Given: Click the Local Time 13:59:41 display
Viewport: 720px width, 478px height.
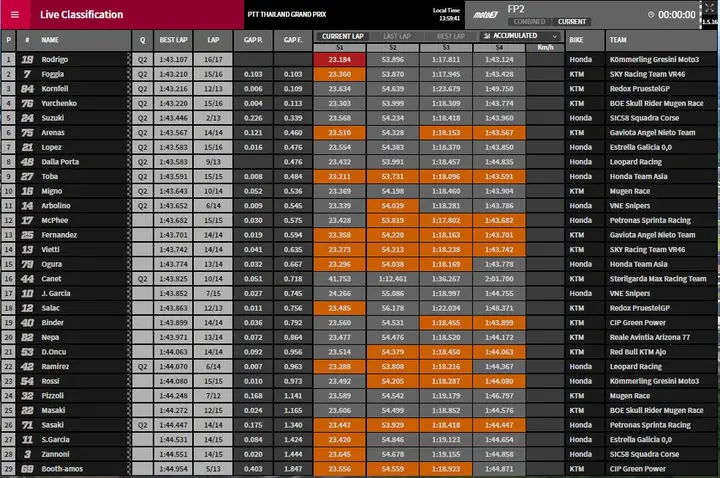Looking at the screenshot, I should pos(446,14).
